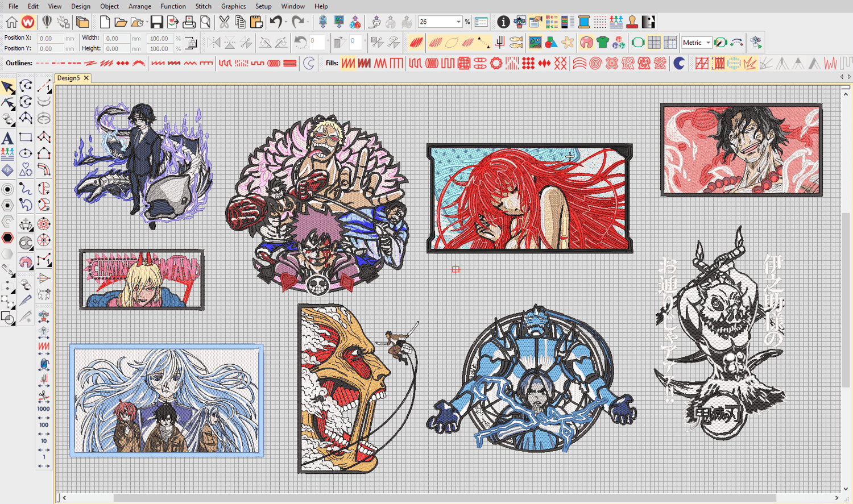Choose the Select Object arrow tool
The width and height of the screenshot is (853, 504).
coord(8,87)
